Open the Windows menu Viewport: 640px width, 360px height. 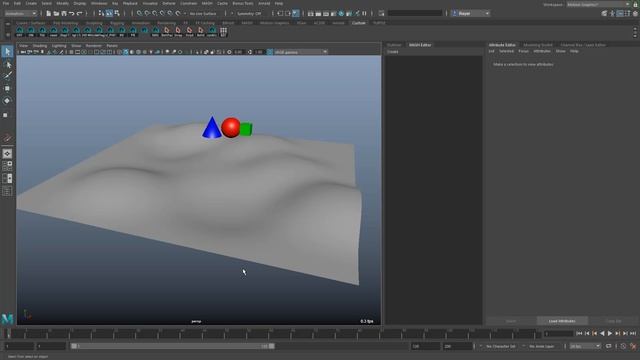[99, 3]
